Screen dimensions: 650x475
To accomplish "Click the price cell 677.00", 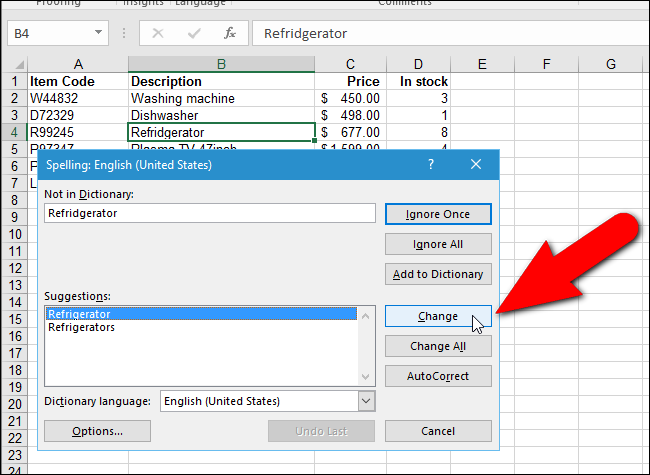I will click(x=350, y=132).
